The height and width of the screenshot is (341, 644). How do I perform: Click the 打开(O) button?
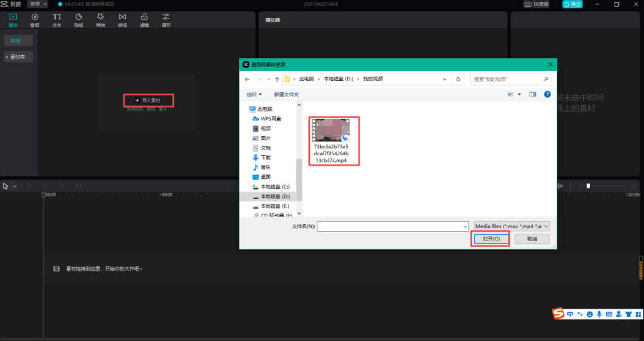[491, 239]
